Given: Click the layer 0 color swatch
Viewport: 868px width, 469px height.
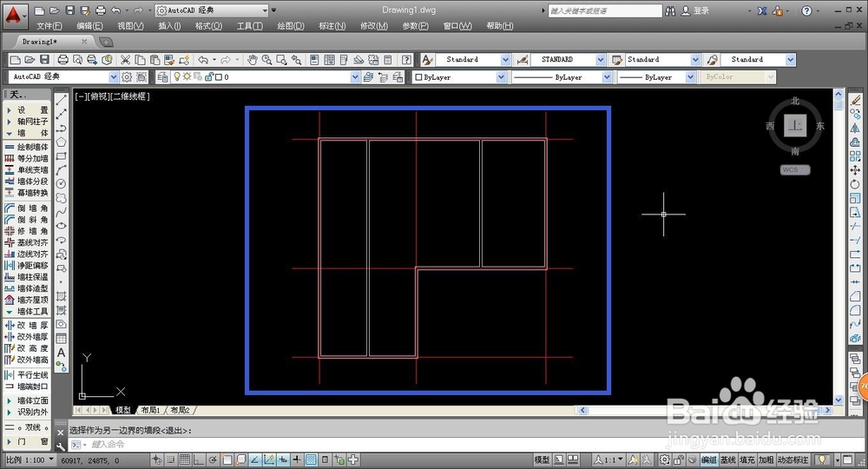Looking at the screenshot, I should pyautogui.click(x=219, y=77).
